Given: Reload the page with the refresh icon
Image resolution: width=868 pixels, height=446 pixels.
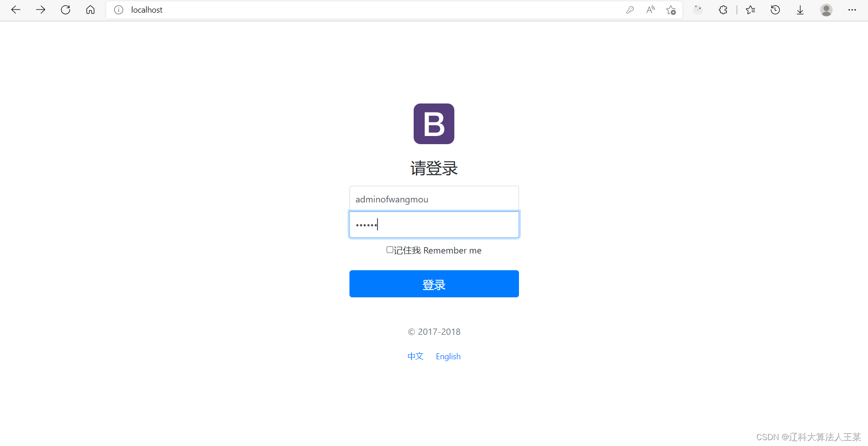Looking at the screenshot, I should tap(66, 10).
